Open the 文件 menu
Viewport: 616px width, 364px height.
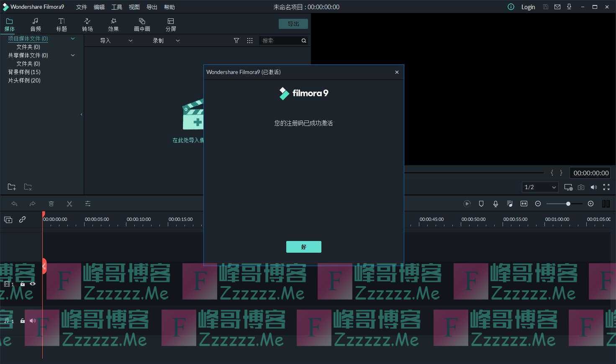(82, 7)
